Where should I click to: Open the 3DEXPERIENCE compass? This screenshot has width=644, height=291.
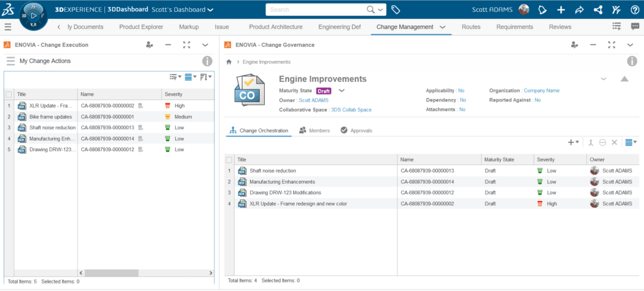click(34, 16)
